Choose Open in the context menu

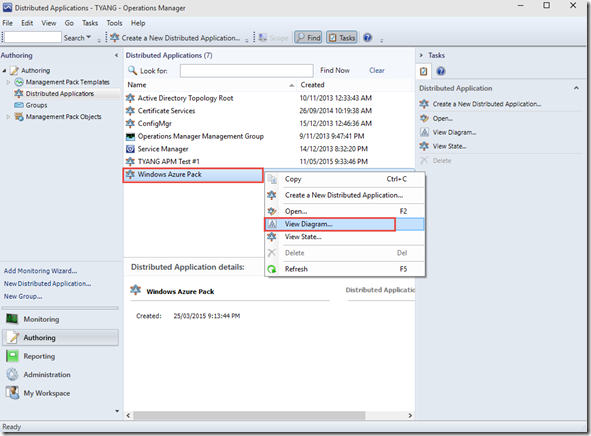pyautogui.click(x=344, y=211)
